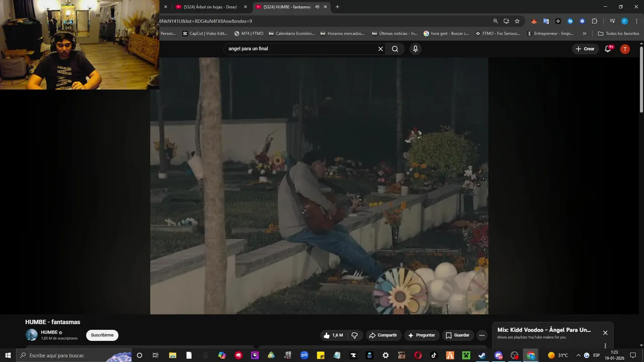Open the Preguntar AI assistant button
The width and height of the screenshot is (644, 362).
pyautogui.click(x=421, y=335)
